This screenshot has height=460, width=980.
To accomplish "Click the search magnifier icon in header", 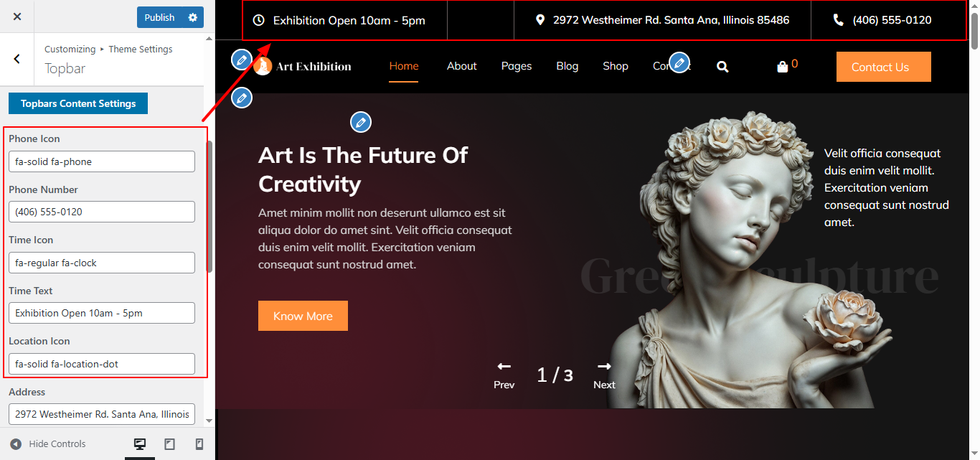I will 722,67.
